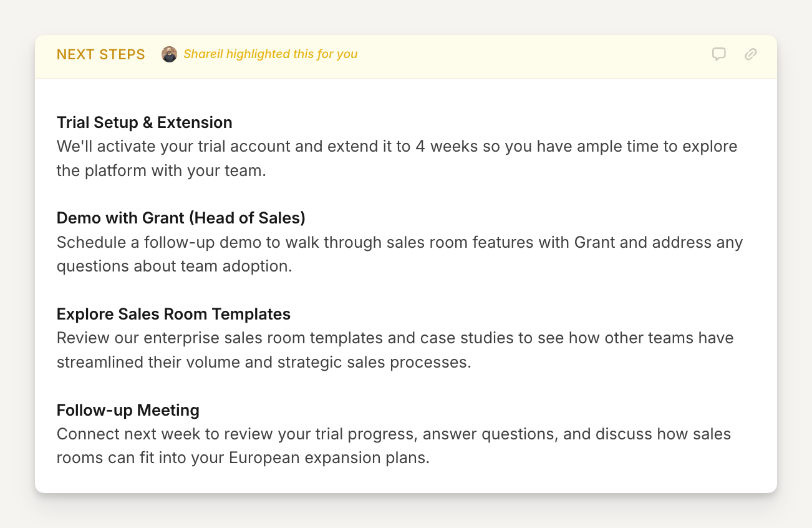The width and height of the screenshot is (812, 528).
Task: Click "Shareil highlighted this for you" note
Action: 270,54
